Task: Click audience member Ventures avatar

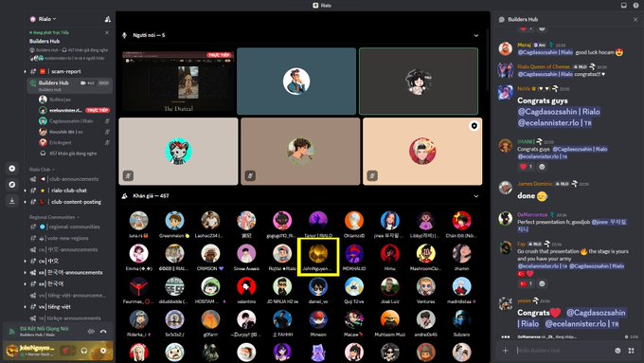Action: [x=426, y=286]
